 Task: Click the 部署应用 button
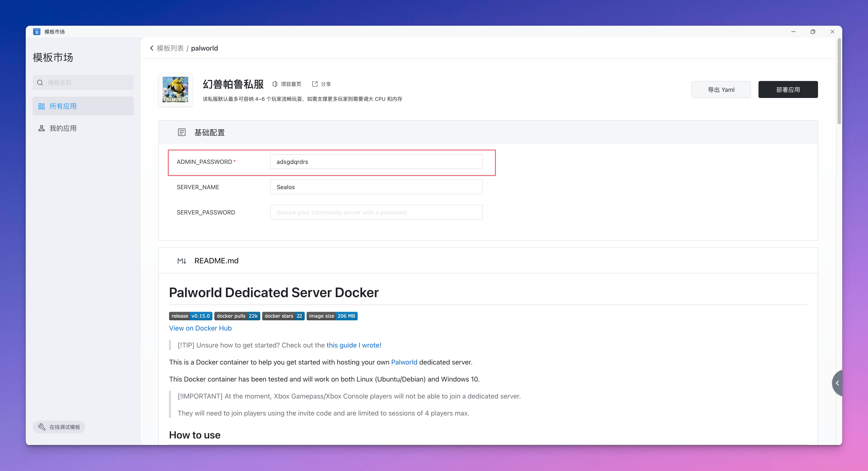tap(788, 90)
